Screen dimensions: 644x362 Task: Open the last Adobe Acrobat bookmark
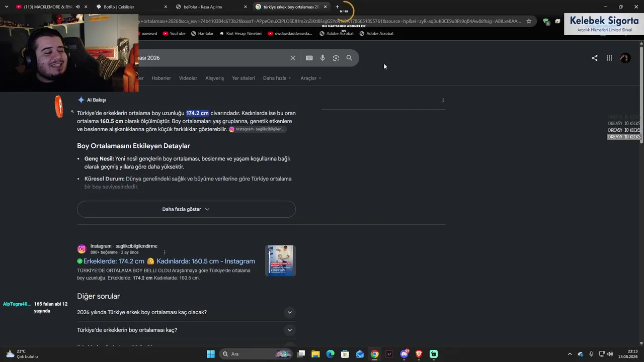[x=376, y=34]
